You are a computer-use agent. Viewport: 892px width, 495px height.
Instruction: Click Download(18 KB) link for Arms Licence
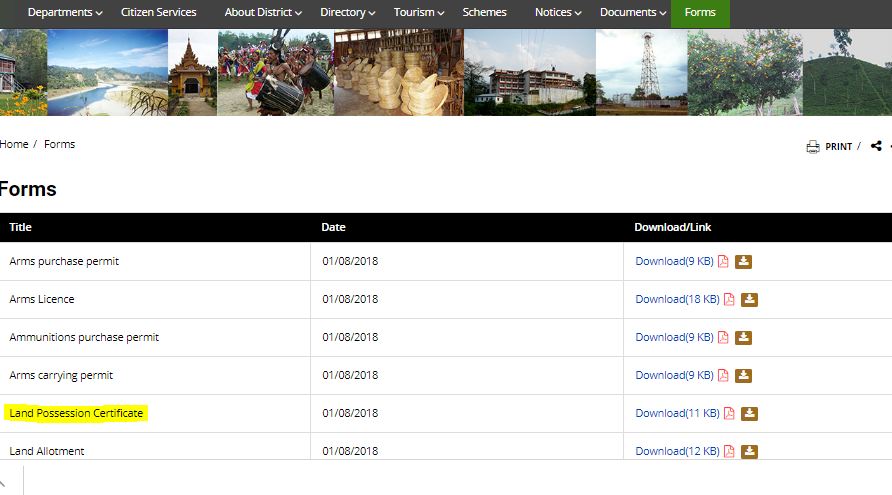[677, 300]
